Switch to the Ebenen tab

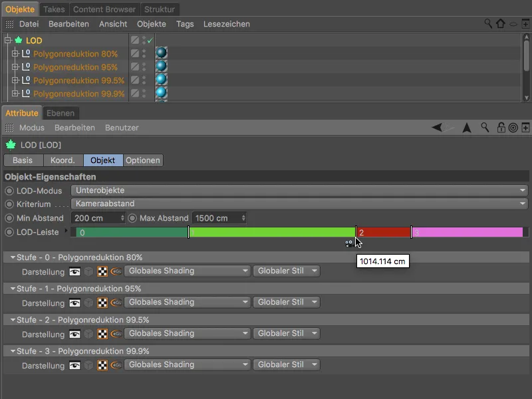pyautogui.click(x=61, y=113)
